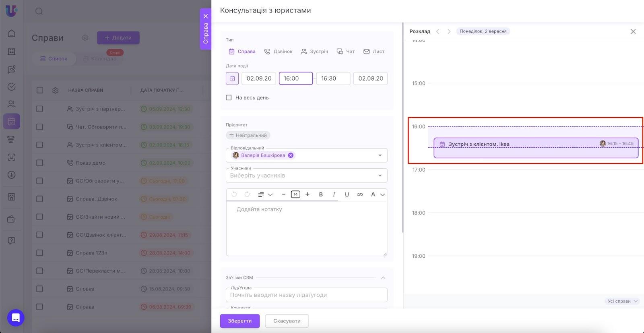Open the tasks checkmark icon in sidebar
Viewport: 644px width, 333px height.
[x=12, y=87]
